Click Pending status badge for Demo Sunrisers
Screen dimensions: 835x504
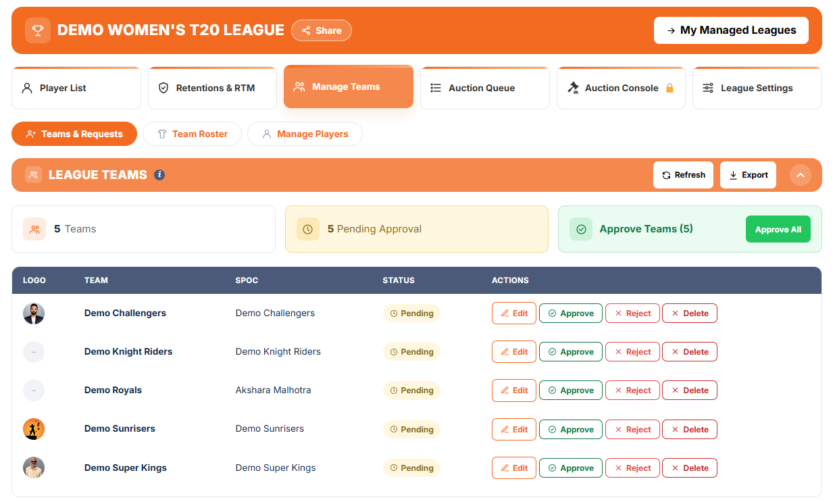tap(411, 429)
